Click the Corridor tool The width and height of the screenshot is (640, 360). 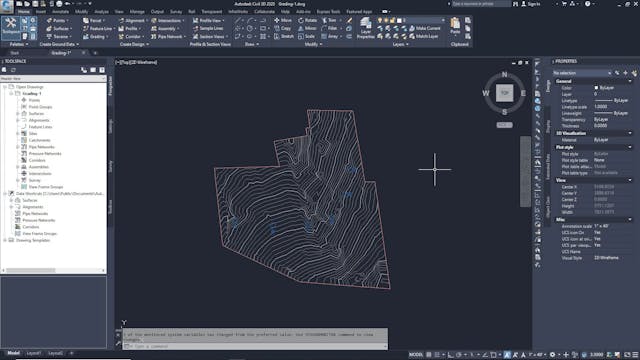[x=131, y=36]
